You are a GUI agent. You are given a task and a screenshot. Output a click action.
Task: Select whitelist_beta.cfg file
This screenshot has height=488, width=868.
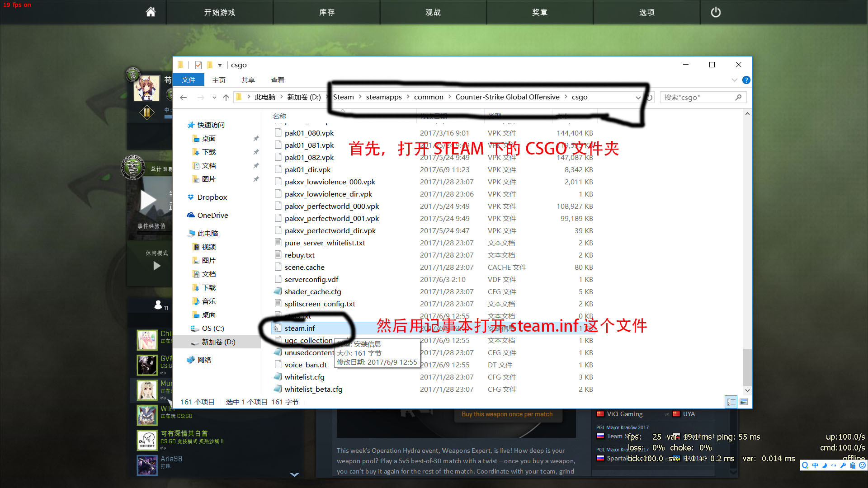click(x=313, y=389)
